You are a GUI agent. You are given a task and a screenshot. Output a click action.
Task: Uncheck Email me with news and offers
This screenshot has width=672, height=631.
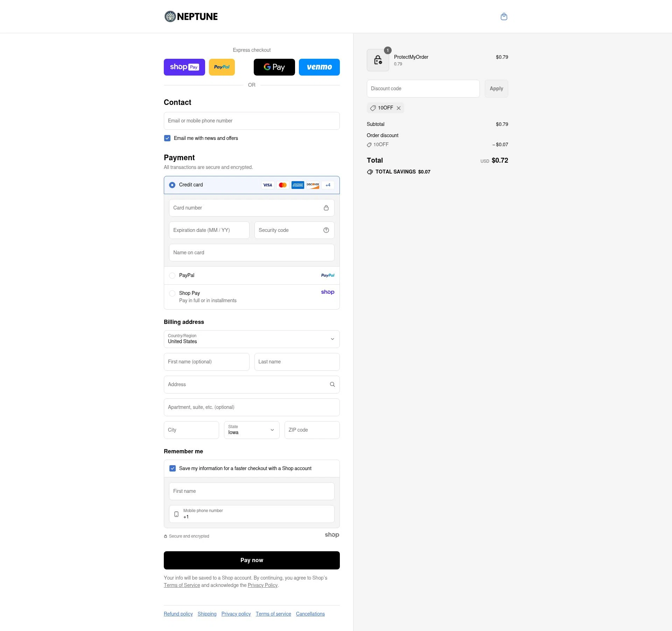[x=167, y=138]
